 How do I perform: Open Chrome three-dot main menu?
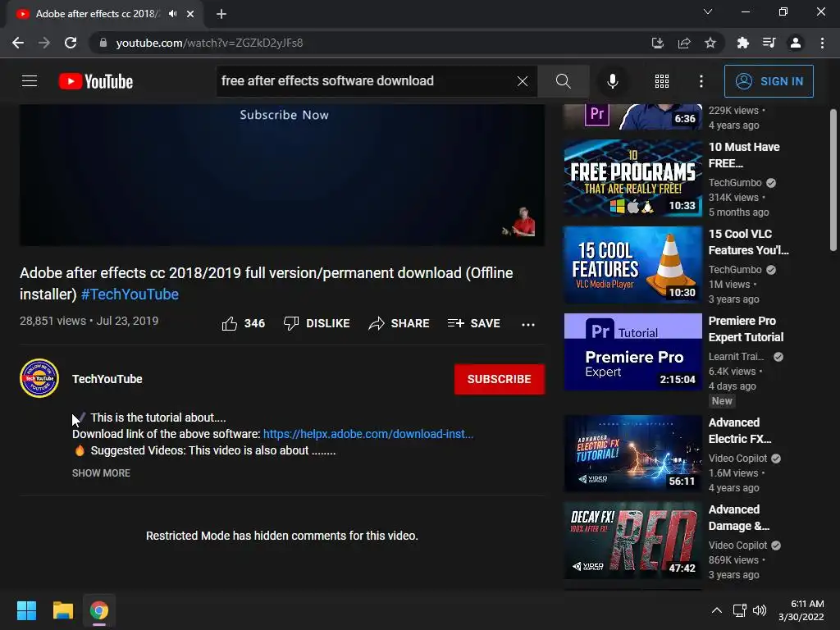822,43
